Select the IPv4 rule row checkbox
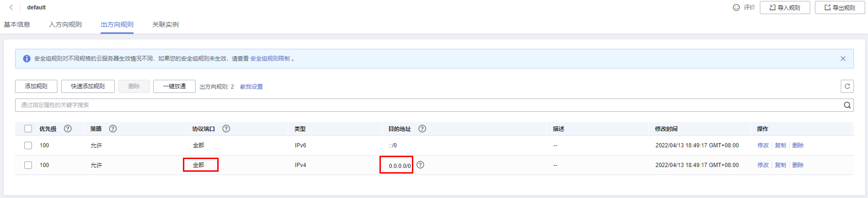This screenshot has height=198, width=868. tap(28, 165)
